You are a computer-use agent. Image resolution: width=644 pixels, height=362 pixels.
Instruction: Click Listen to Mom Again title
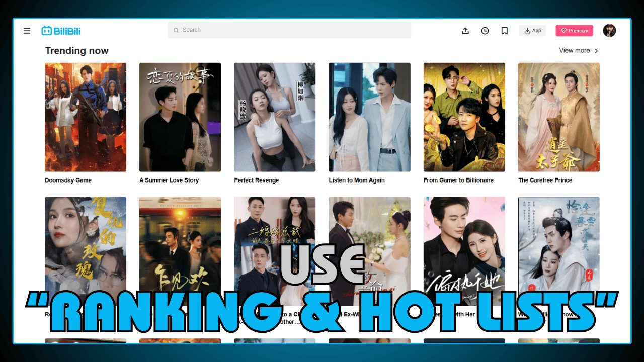click(x=357, y=180)
